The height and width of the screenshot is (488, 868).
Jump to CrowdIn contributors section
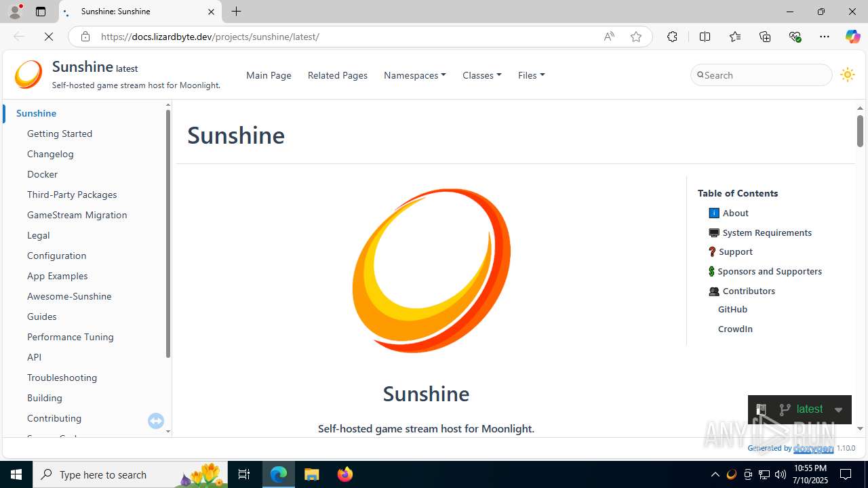(736, 329)
